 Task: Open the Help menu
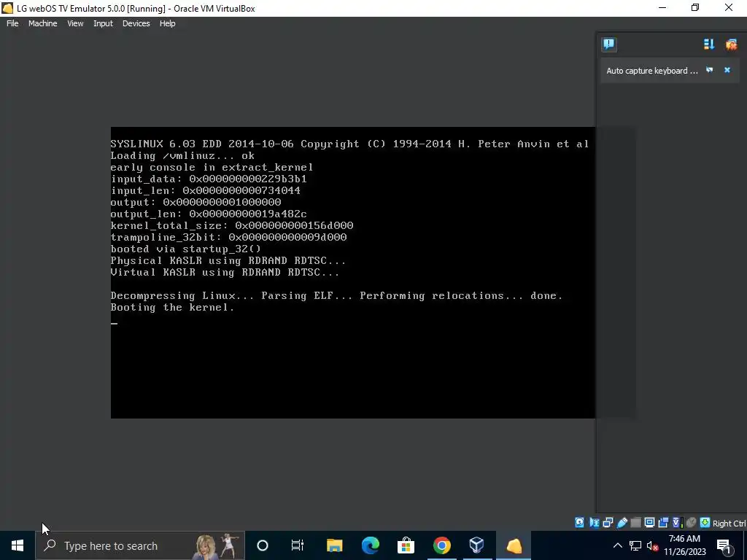[x=167, y=23]
